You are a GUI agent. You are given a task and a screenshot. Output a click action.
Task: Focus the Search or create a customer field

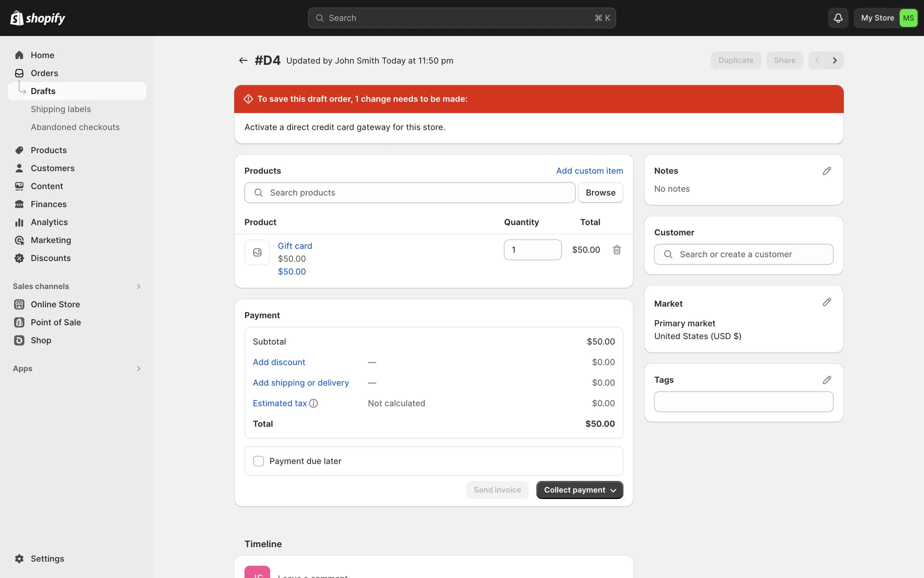[743, 254]
